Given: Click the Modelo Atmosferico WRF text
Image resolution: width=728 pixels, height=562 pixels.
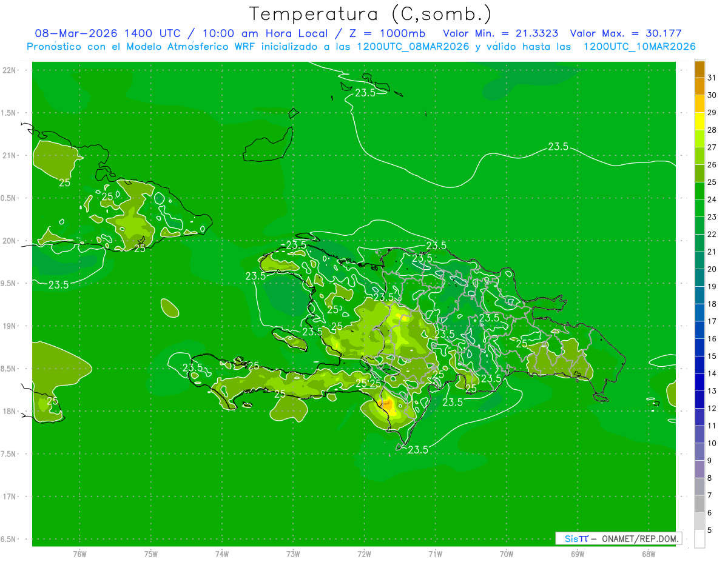Looking at the screenshot, I should point(194,47).
